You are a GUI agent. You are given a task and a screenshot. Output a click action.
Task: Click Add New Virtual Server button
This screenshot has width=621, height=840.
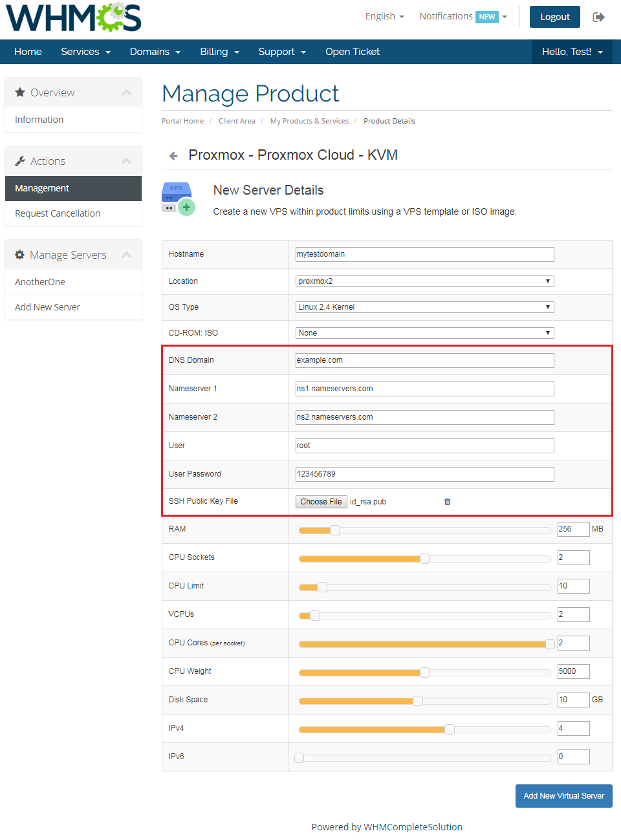pos(564,796)
